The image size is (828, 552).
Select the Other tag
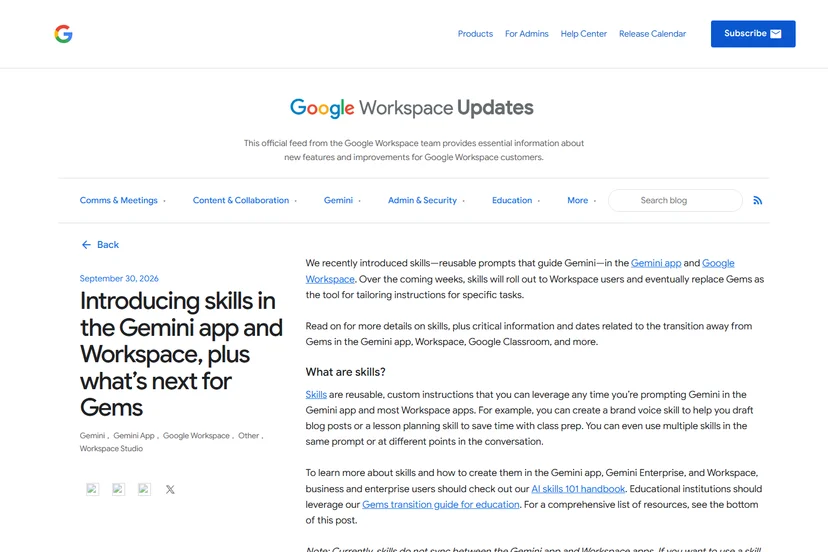(x=248, y=435)
